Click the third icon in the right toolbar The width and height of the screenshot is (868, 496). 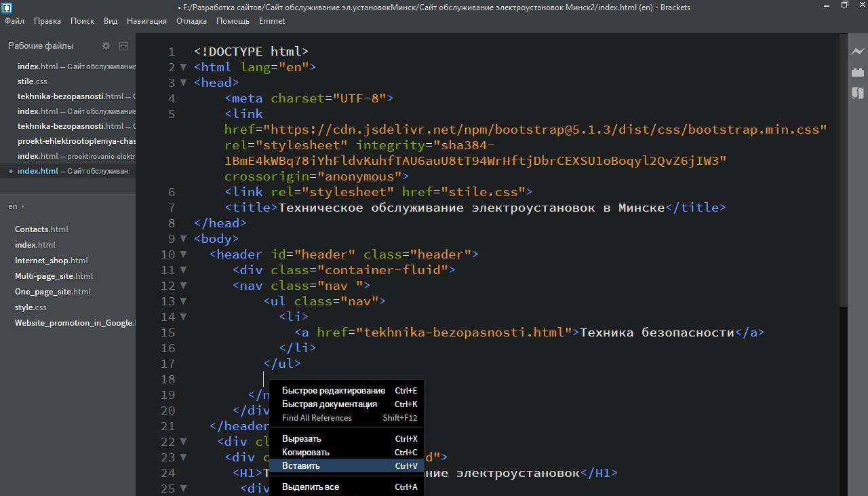click(857, 93)
